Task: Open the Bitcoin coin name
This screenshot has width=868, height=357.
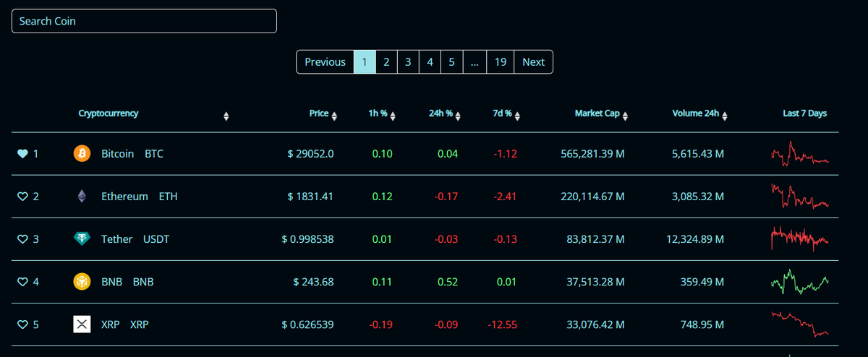Action: click(117, 154)
